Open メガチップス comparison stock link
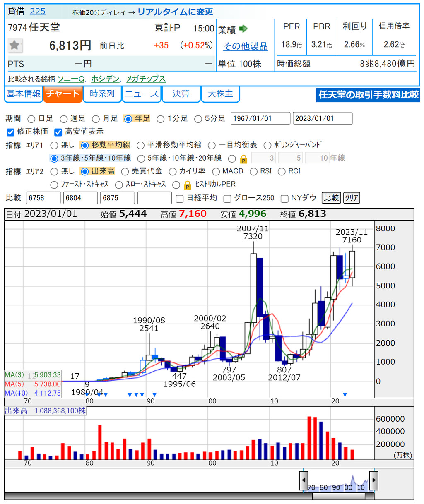Image resolution: width=424 pixels, height=504 pixels. pos(146,79)
